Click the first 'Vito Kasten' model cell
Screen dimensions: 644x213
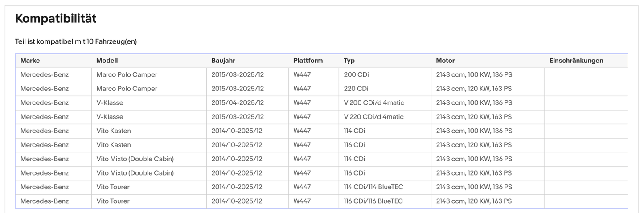pyautogui.click(x=114, y=131)
